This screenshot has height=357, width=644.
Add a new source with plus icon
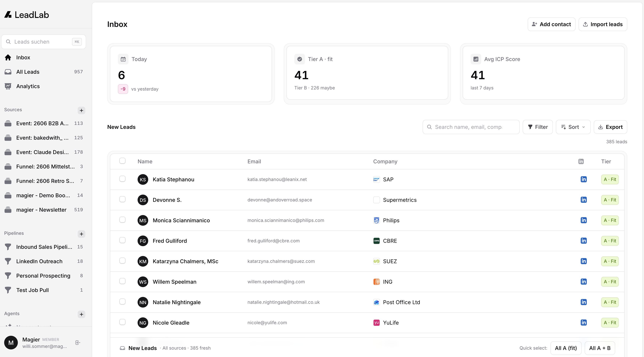(x=81, y=110)
